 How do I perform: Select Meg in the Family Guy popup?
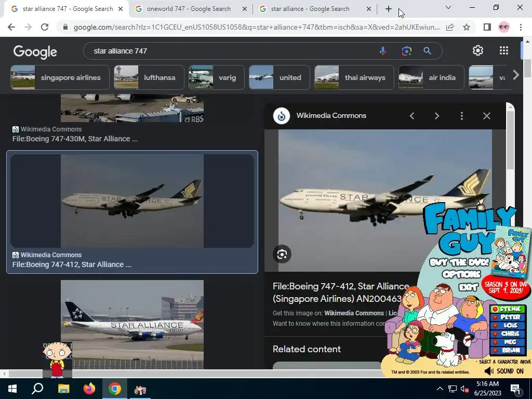coord(508,342)
